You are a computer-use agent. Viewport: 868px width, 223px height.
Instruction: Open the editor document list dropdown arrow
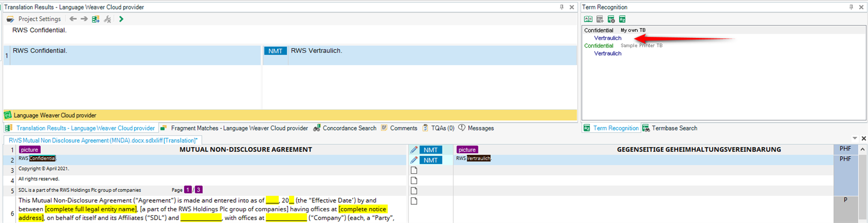855,139
